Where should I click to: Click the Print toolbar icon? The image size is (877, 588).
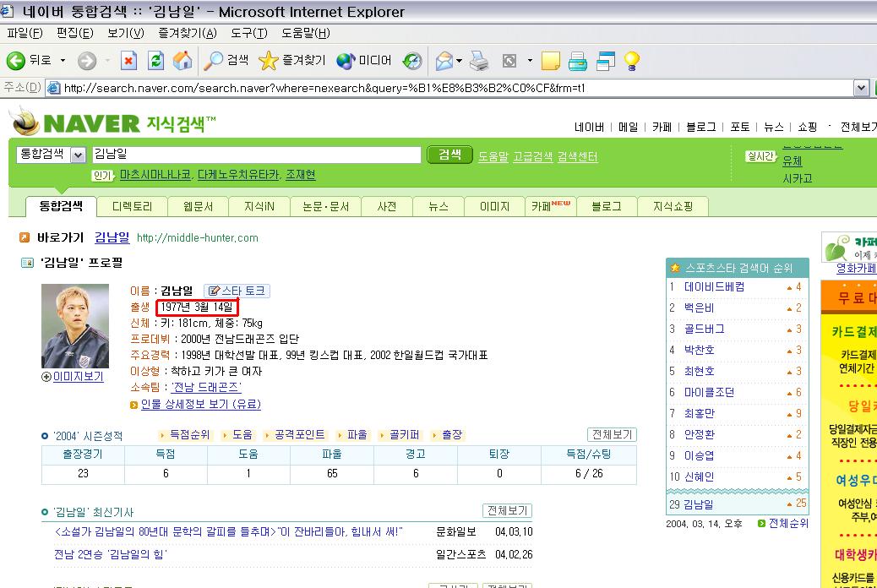[x=479, y=61]
